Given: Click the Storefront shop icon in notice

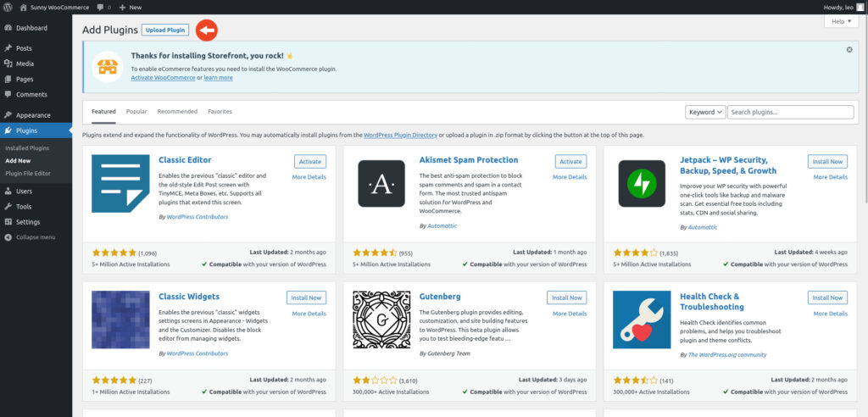Looking at the screenshot, I should point(108,67).
